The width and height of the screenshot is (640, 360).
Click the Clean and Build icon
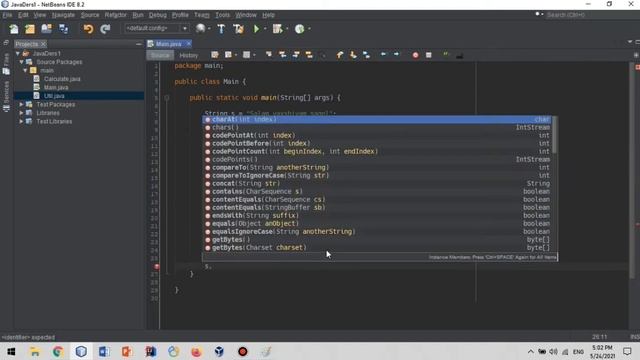point(238,29)
